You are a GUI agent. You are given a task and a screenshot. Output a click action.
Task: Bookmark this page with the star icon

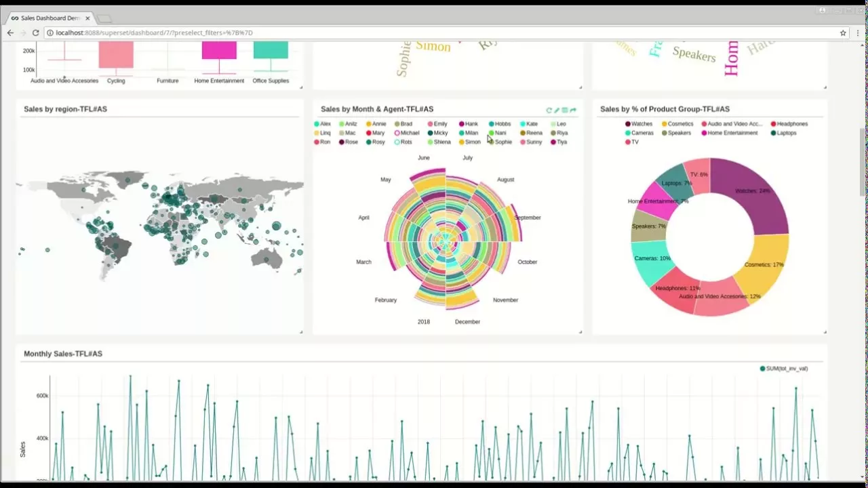click(x=843, y=33)
